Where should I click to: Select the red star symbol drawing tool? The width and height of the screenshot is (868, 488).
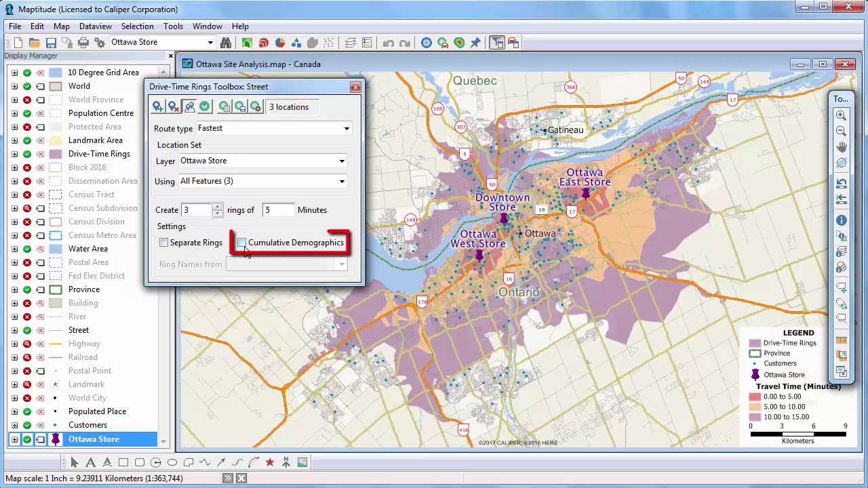point(270,462)
